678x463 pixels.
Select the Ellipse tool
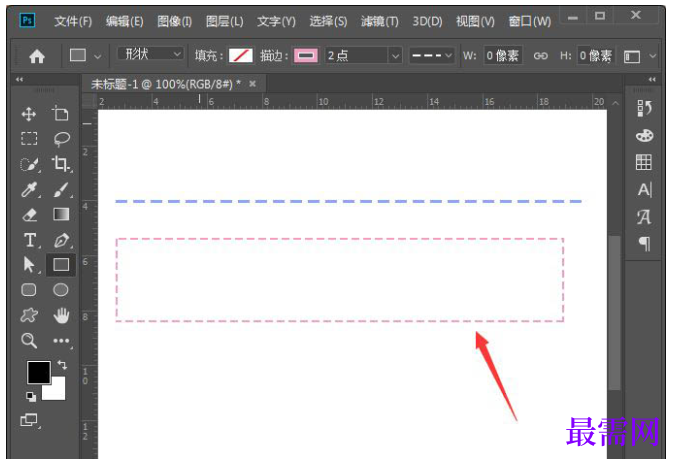[61, 290]
